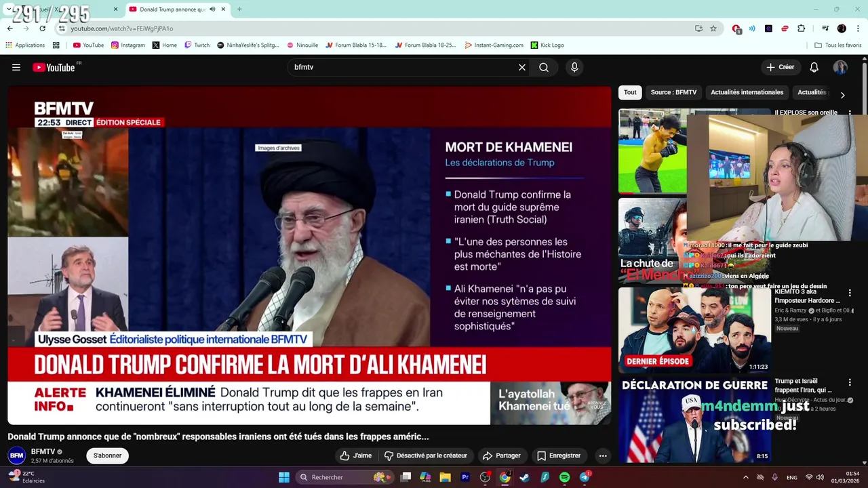Viewport: 868px width, 488px height.
Task: Open Forum Blabla 15-18 bookmark
Action: tap(355, 45)
